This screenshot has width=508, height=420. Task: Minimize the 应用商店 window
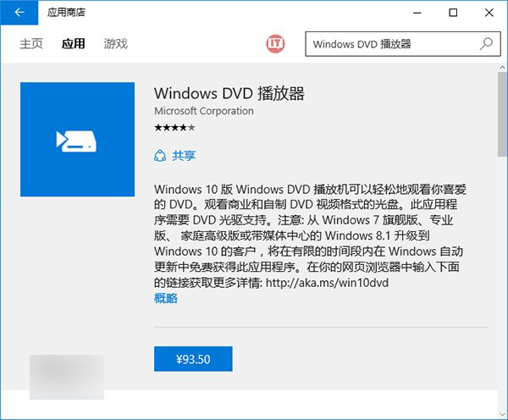tap(417, 13)
